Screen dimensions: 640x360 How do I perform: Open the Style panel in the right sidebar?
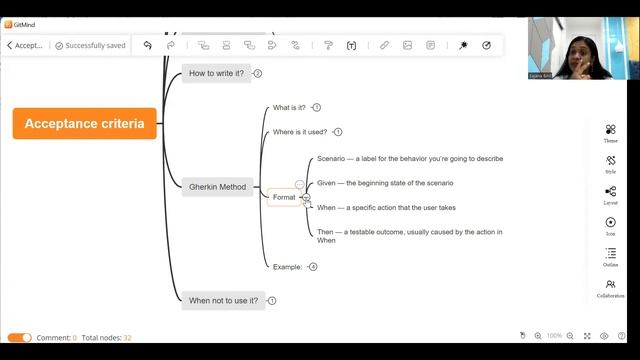click(x=611, y=164)
